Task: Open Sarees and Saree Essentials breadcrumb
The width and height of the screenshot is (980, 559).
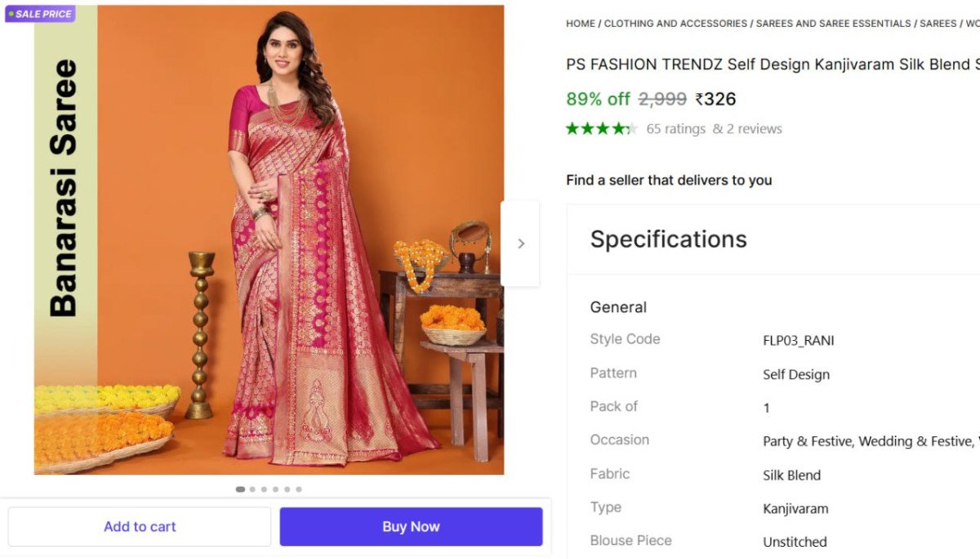Action: tap(833, 24)
